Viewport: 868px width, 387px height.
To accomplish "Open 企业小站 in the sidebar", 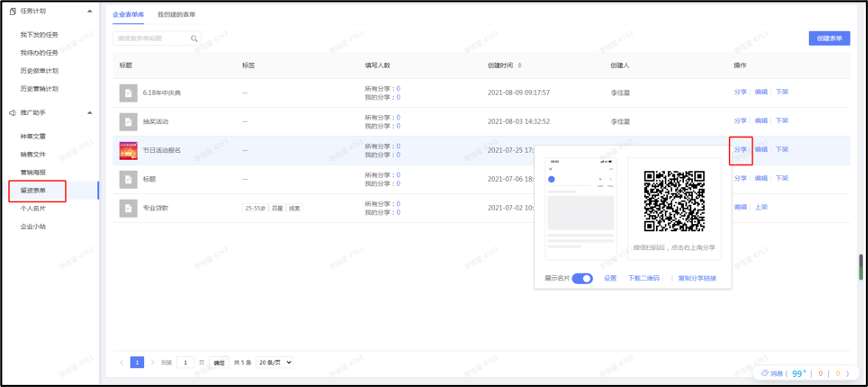I will [x=33, y=226].
